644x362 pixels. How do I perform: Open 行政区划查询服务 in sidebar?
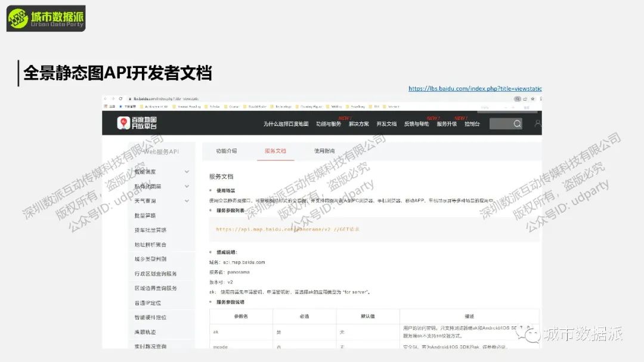156,274
